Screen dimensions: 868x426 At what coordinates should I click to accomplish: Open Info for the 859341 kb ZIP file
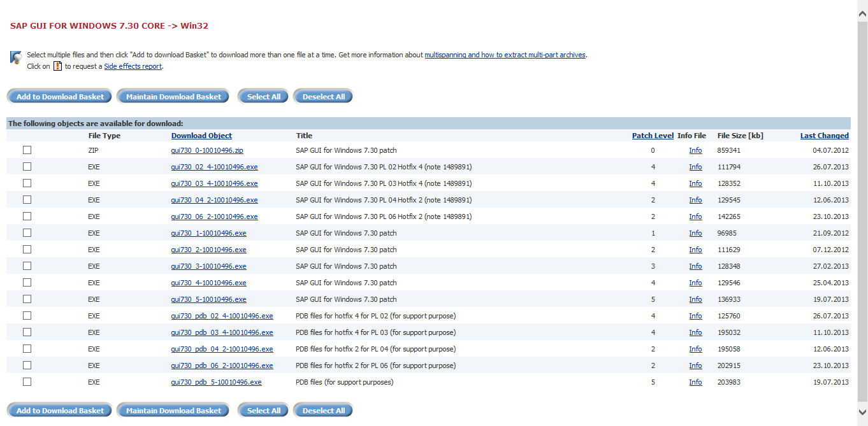click(x=695, y=150)
